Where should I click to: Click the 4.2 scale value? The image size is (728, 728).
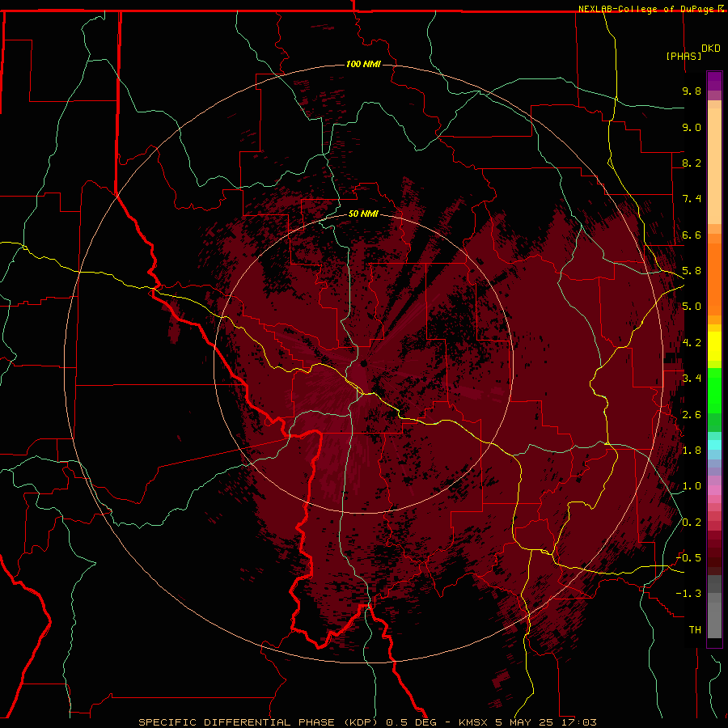[x=692, y=343]
